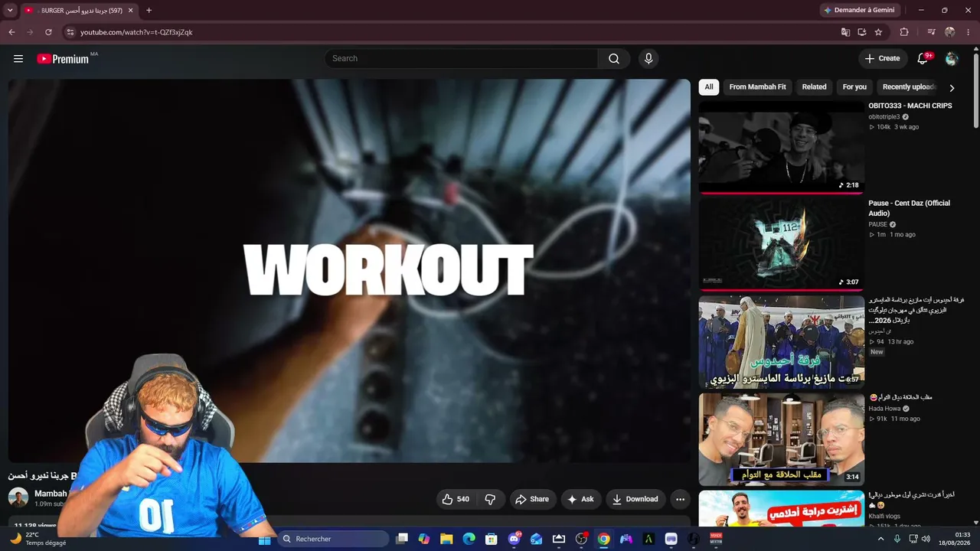
Task: Reload the page
Action: [48, 32]
